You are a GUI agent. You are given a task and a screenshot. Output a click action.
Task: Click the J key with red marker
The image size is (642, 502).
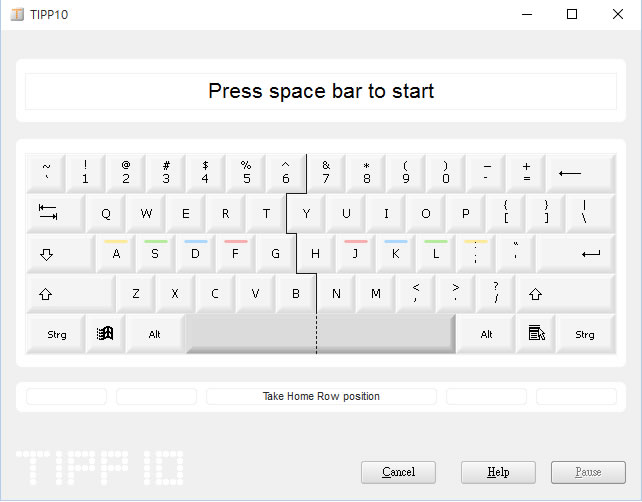pos(355,253)
